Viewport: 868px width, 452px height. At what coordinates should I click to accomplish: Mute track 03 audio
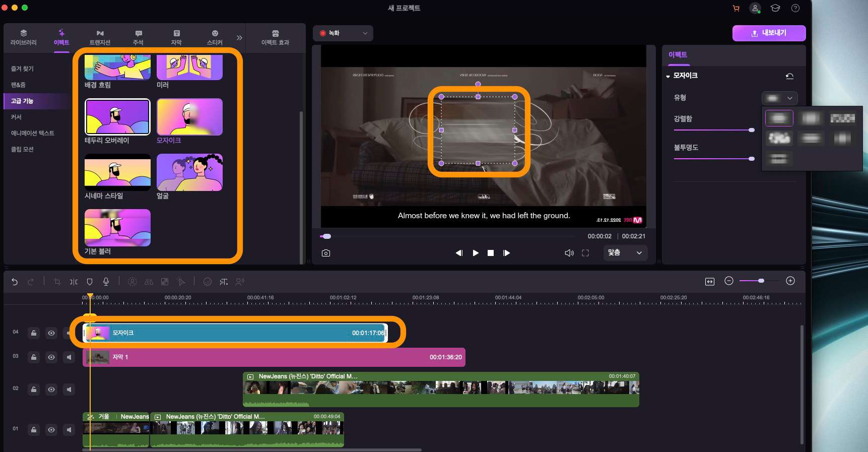click(69, 357)
